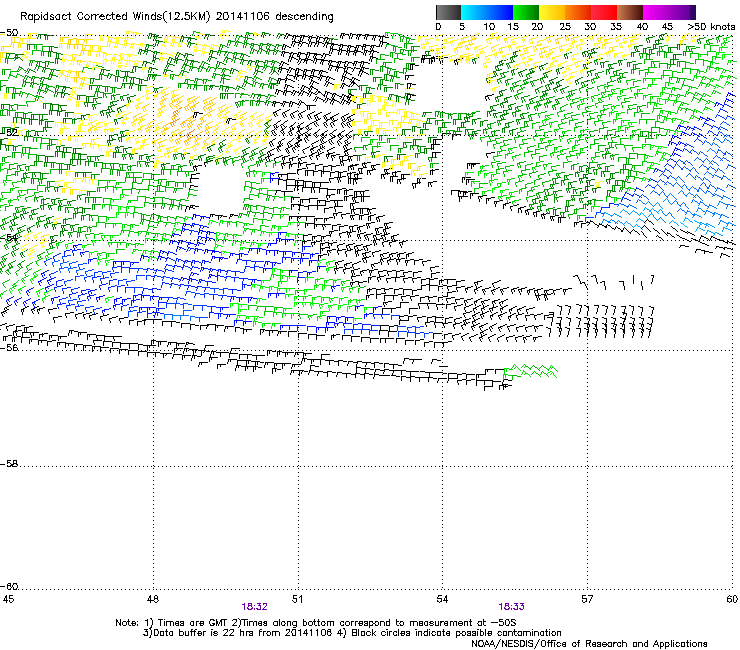Click the orange 25-30 knots color swatch
Screen dimensions: 740x650
(x=578, y=12)
